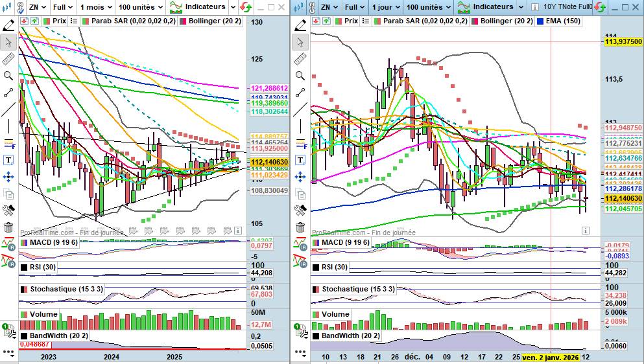Toggle the EMA (150) indicator label

point(562,21)
